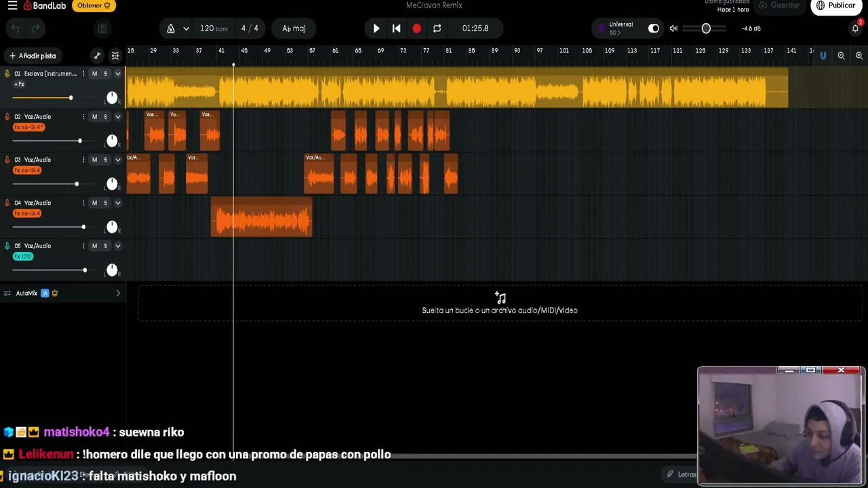Open options menu for track 01
868x488 pixels.
coord(83,74)
